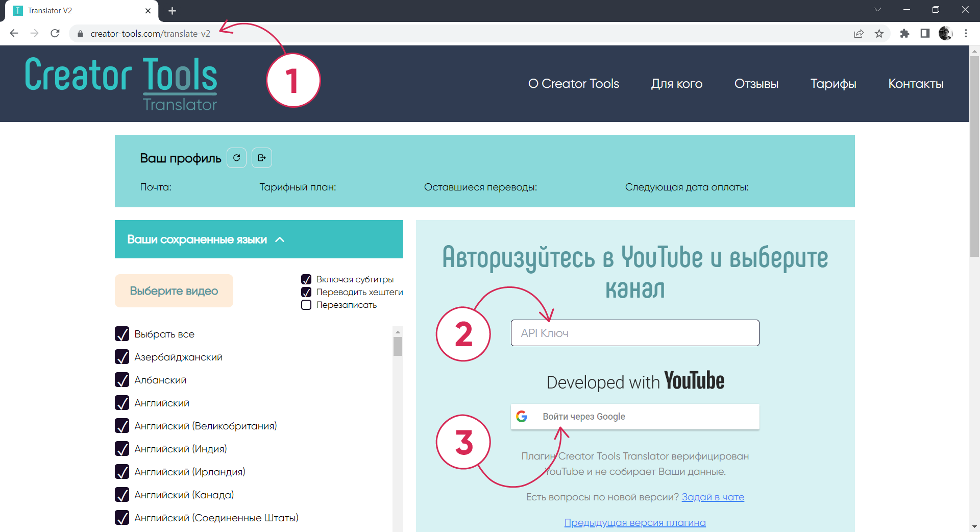The height and width of the screenshot is (532, 980).
Task: Open a new browser tab
Action: click(x=172, y=11)
